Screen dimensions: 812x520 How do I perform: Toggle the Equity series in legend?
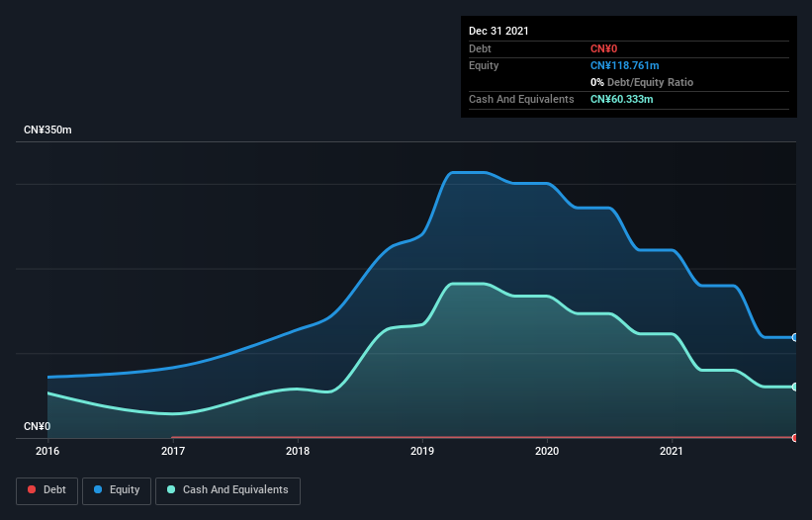[117, 489]
